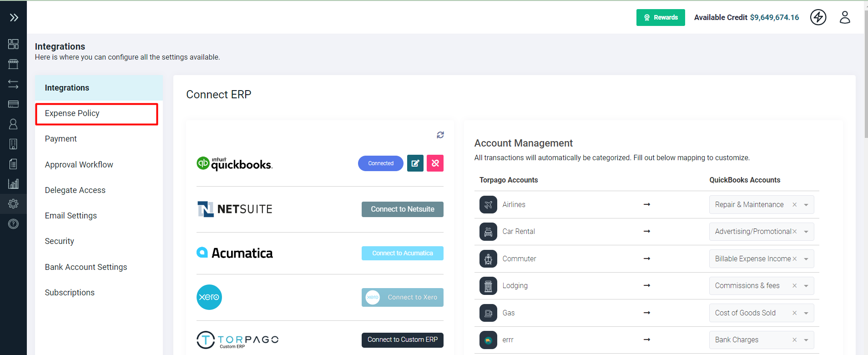Open the Delegate Access settings

click(x=99, y=190)
